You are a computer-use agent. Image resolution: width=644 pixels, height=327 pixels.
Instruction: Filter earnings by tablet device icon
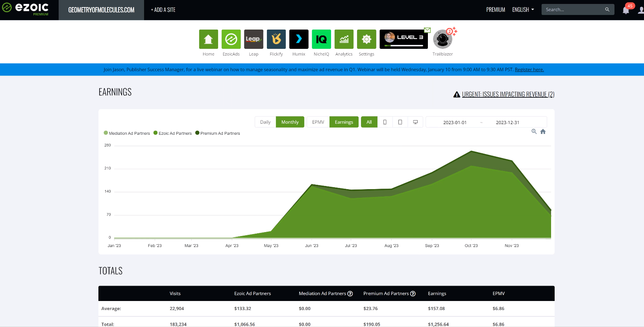click(x=400, y=122)
